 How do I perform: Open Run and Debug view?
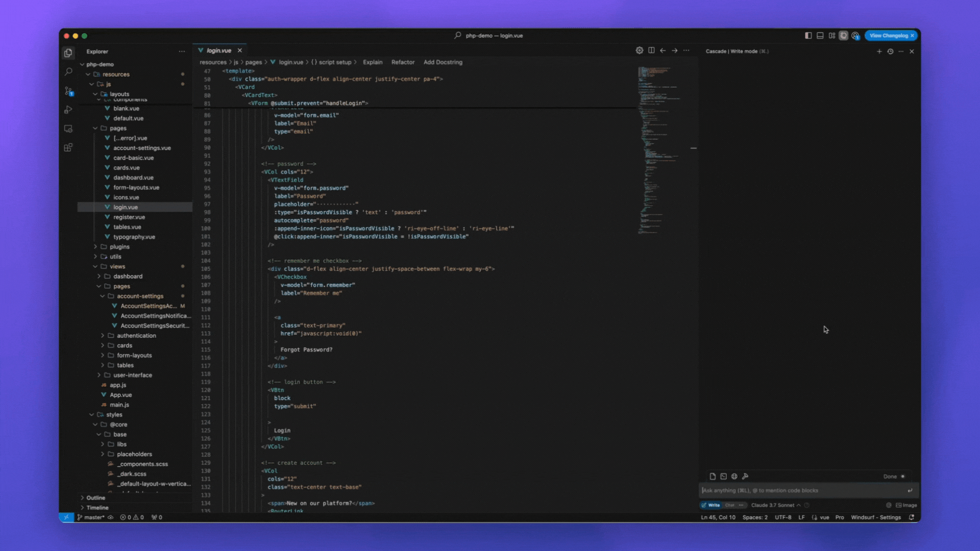coord(68,110)
